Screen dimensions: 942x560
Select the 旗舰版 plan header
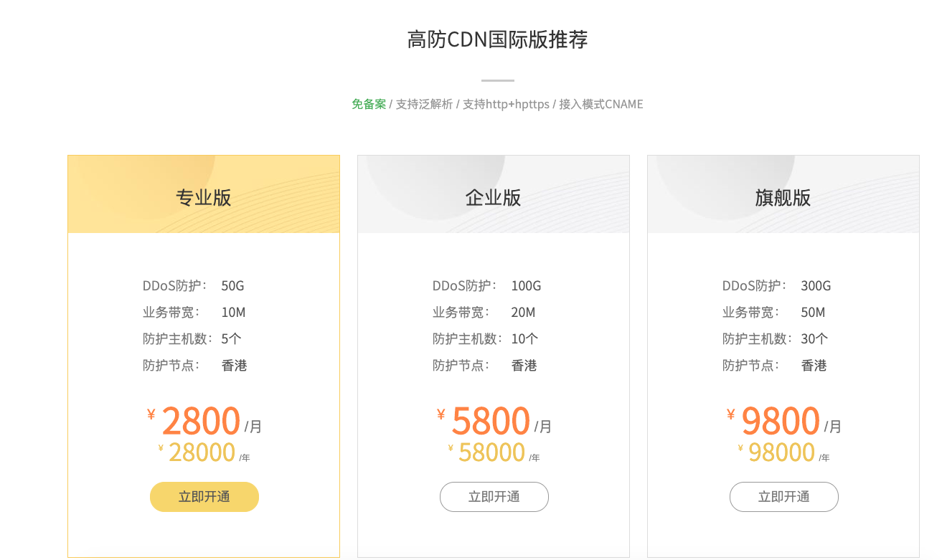(783, 197)
